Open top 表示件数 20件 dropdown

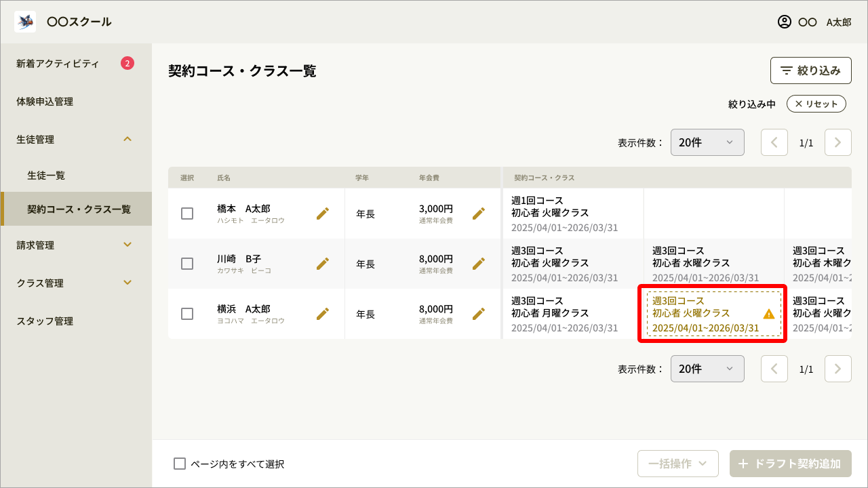pyautogui.click(x=707, y=142)
